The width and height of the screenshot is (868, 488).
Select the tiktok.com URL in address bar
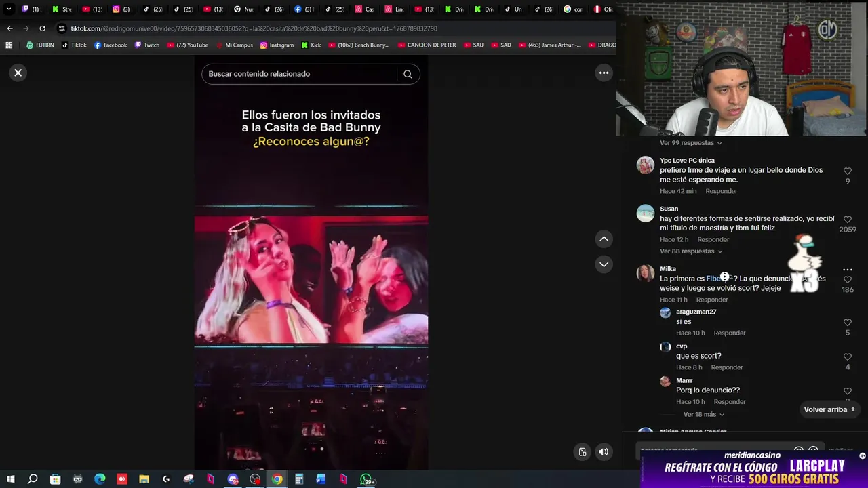[254, 28]
